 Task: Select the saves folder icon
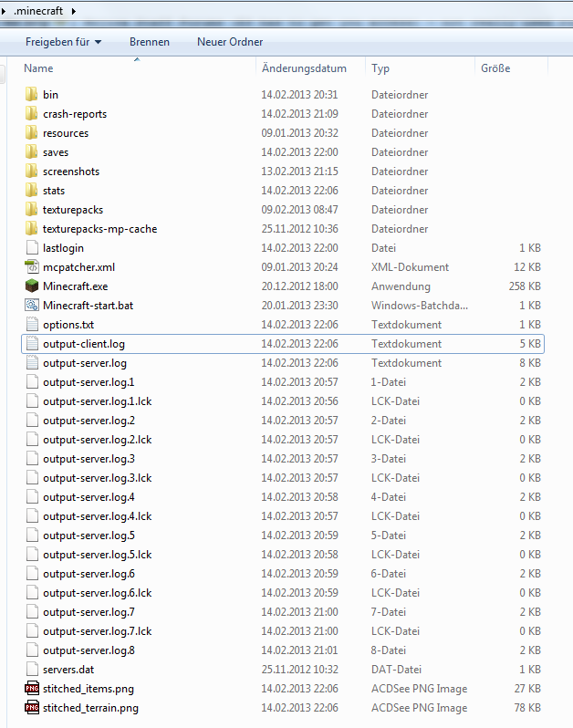32,151
